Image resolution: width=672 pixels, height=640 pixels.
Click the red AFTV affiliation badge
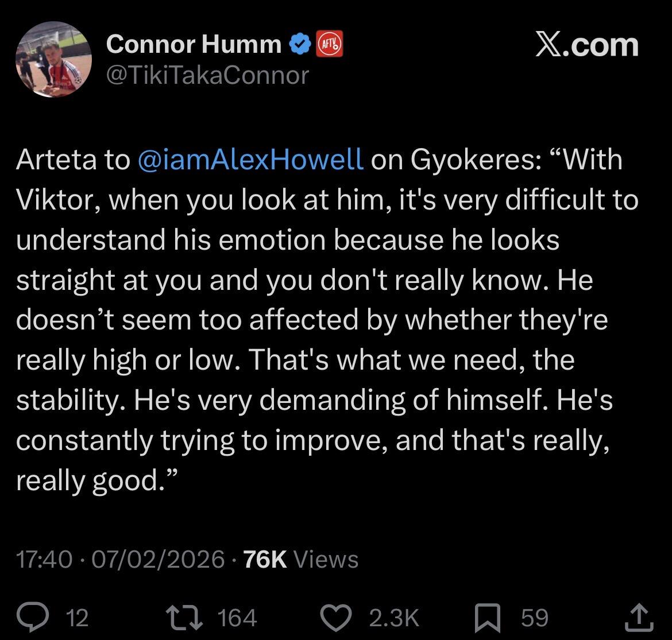point(329,44)
